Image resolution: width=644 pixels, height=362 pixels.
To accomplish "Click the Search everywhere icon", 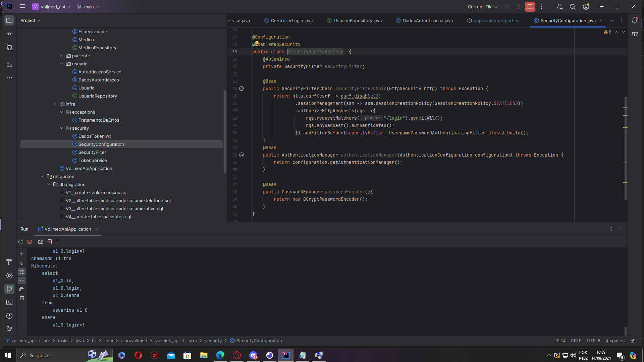I will pyautogui.click(x=573, y=7).
